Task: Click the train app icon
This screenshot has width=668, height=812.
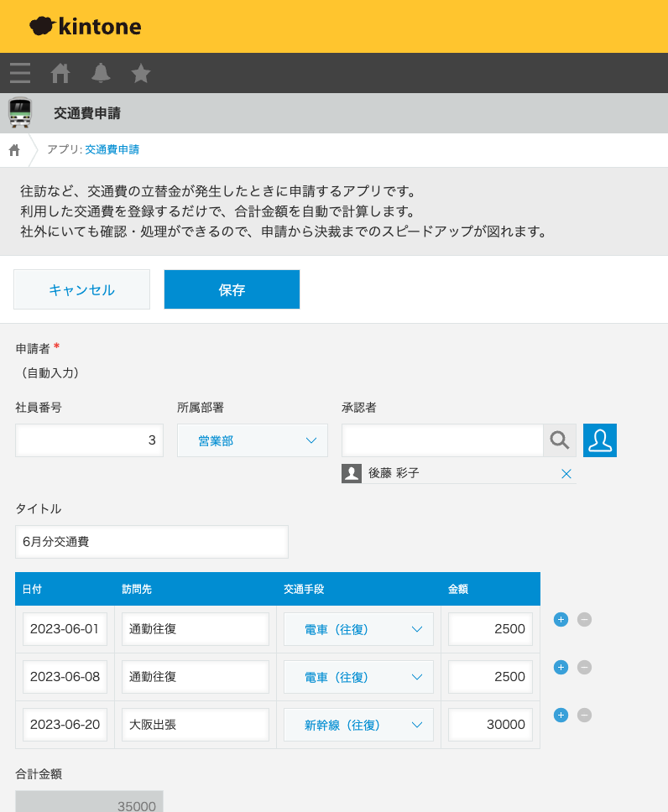Action: 20,113
